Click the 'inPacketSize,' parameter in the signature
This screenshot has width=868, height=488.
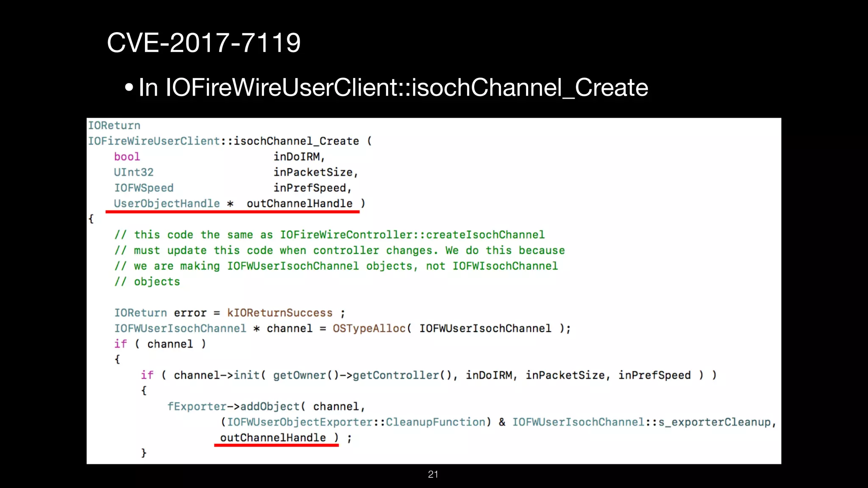(316, 172)
